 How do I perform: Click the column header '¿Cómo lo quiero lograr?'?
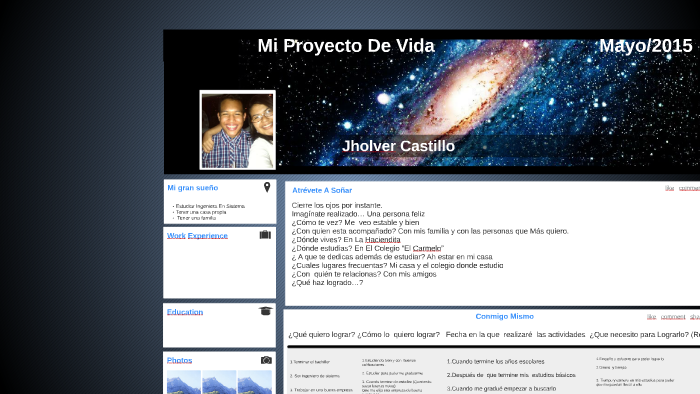click(x=399, y=334)
